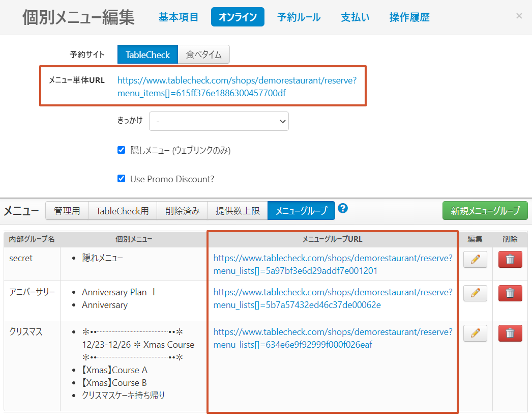The image size is (532, 419).
Task: Click the 隠れメニュー item
Action: pyautogui.click(x=102, y=258)
